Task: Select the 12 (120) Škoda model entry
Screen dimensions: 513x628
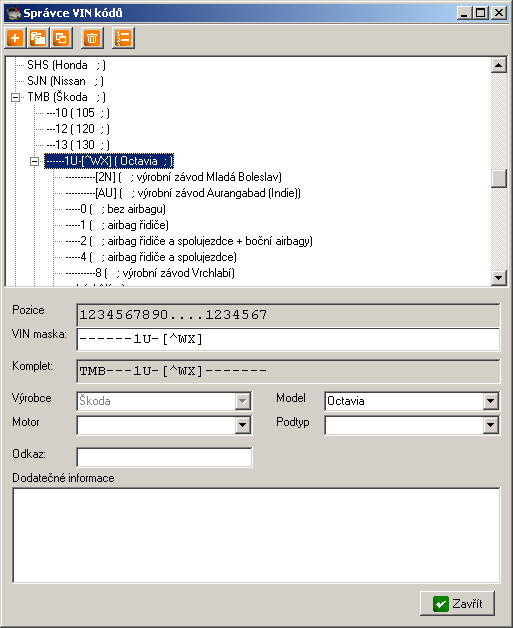Action: 78,129
